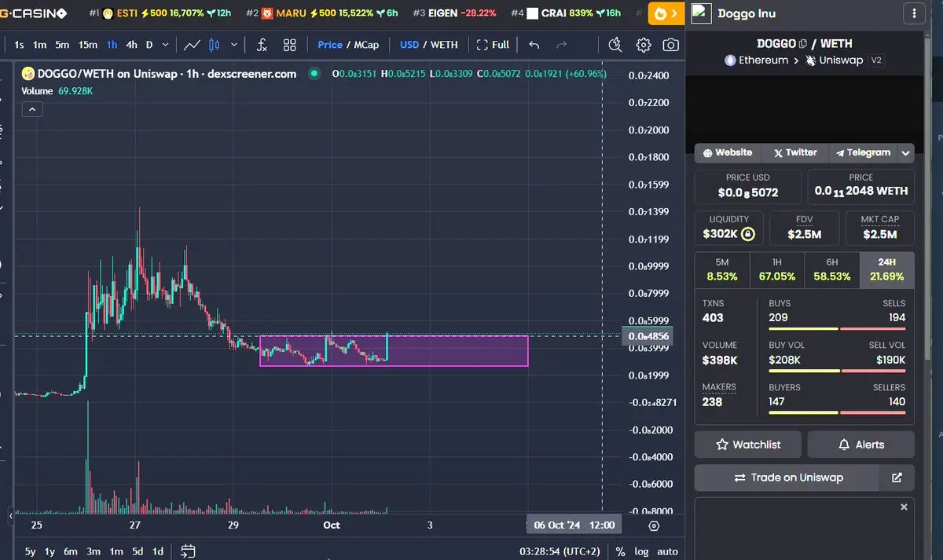Viewport: 943px width, 560px height.
Task: Switch chart denomination to WETH
Action: pos(444,45)
